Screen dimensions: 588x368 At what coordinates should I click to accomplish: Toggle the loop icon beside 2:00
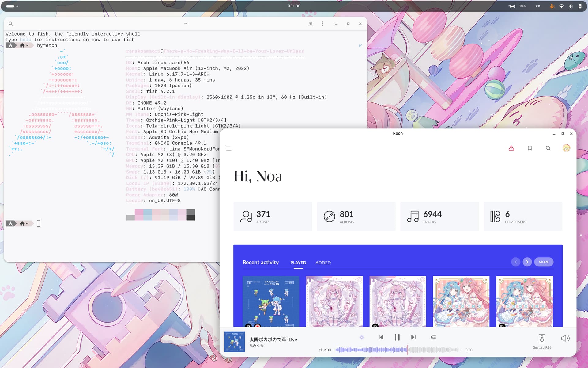click(321, 350)
